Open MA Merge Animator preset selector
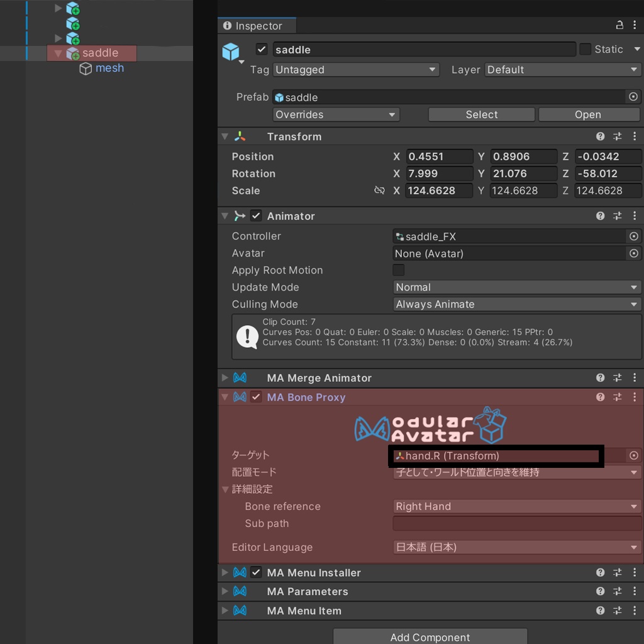The image size is (644, 644). (x=618, y=377)
